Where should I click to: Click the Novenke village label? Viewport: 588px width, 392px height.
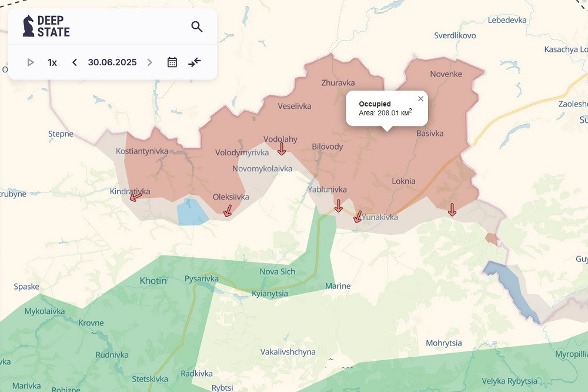point(446,74)
